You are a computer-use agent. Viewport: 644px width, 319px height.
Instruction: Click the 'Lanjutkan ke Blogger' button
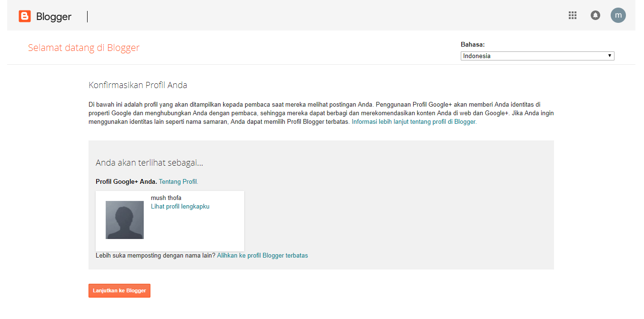point(119,290)
